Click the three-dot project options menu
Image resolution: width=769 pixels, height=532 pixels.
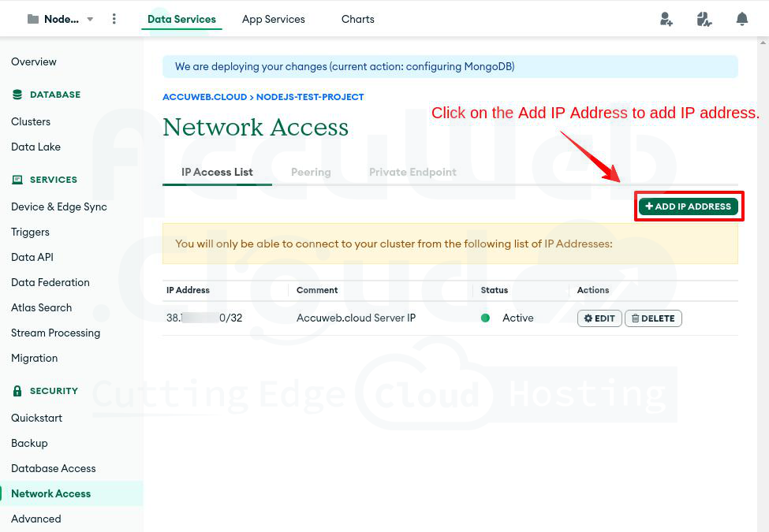(114, 19)
